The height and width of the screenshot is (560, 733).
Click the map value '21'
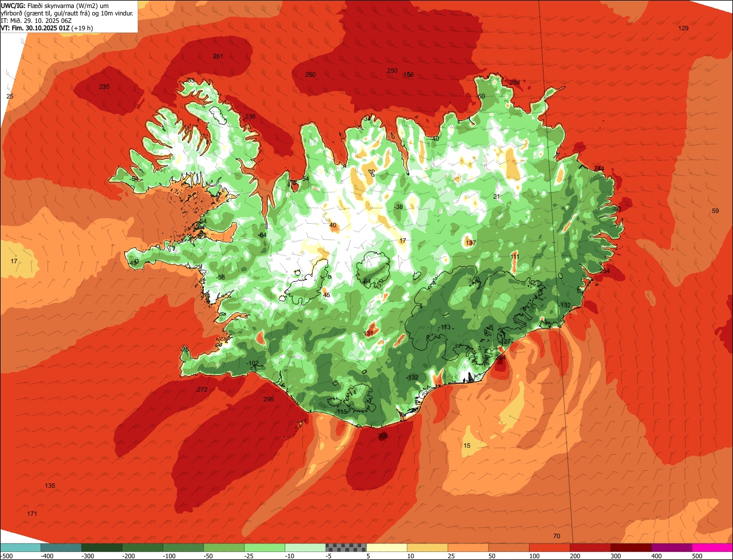(x=496, y=196)
